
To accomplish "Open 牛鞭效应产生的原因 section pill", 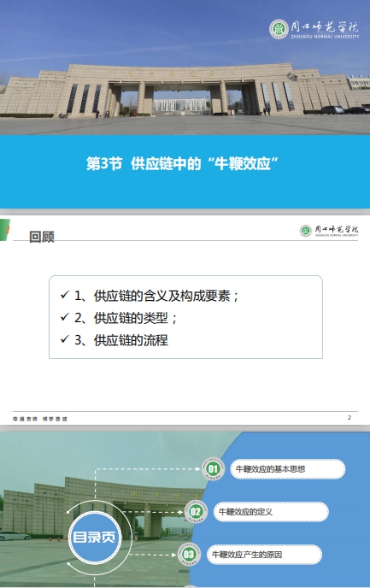I will (x=264, y=555).
